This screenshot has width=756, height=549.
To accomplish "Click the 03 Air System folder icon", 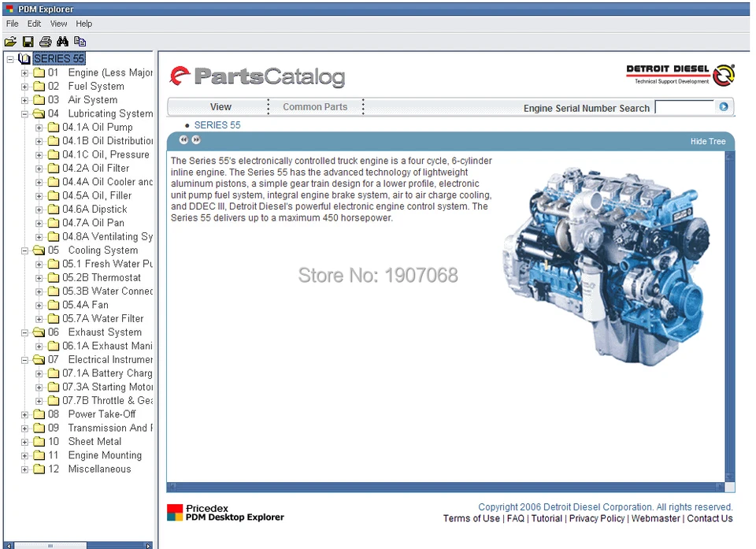I will coord(39,100).
